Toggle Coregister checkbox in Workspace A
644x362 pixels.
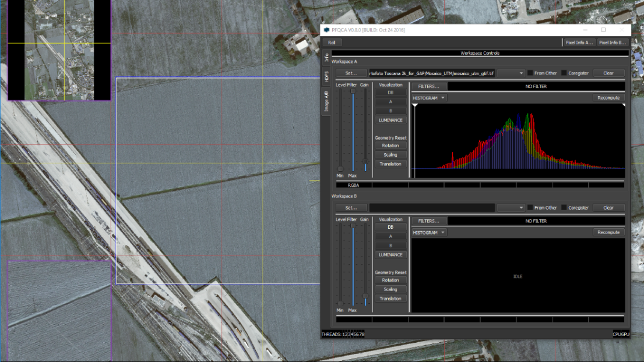click(564, 73)
